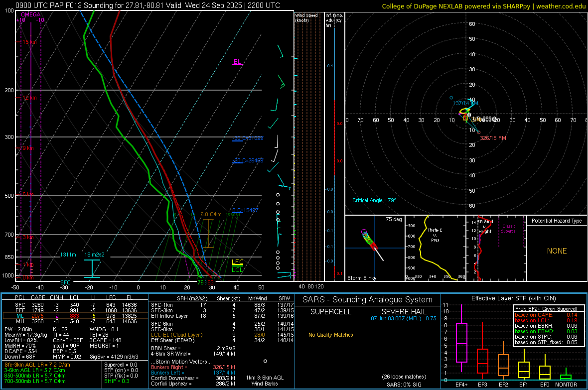Viewport: 588px width, 390px height.
Task: Click the magenta OMEGA label
Action: [31, 14]
